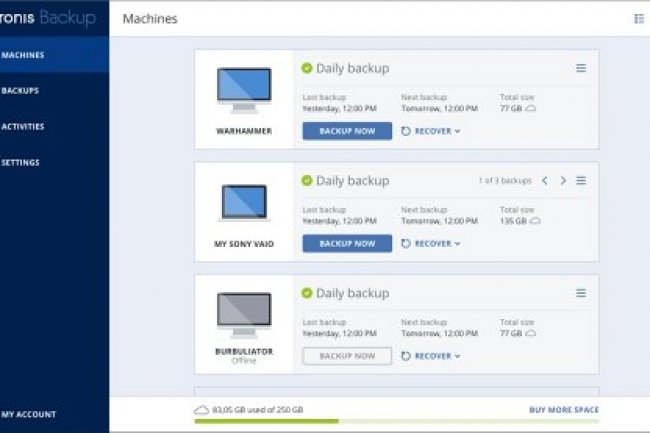Click the MY SONY VAIO machine name
The image size is (650, 433).
tap(244, 244)
